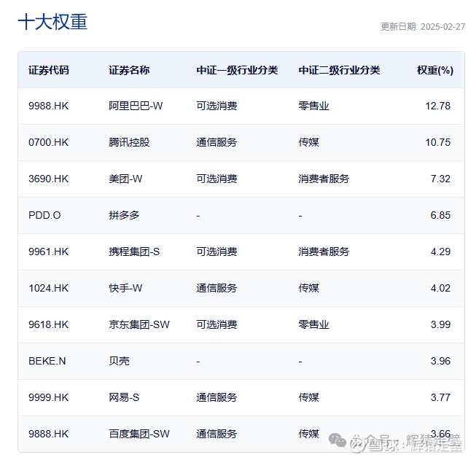Viewport: 476px width, 460px height.
Task: Select stock code 3690.HK
Action: coord(49,179)
